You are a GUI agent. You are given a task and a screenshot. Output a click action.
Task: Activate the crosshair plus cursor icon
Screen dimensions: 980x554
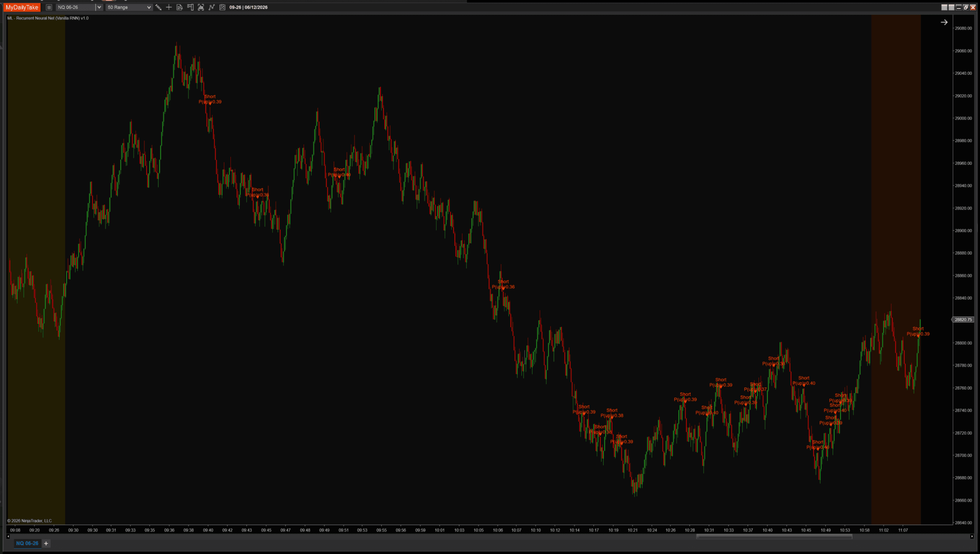point(169,7)
